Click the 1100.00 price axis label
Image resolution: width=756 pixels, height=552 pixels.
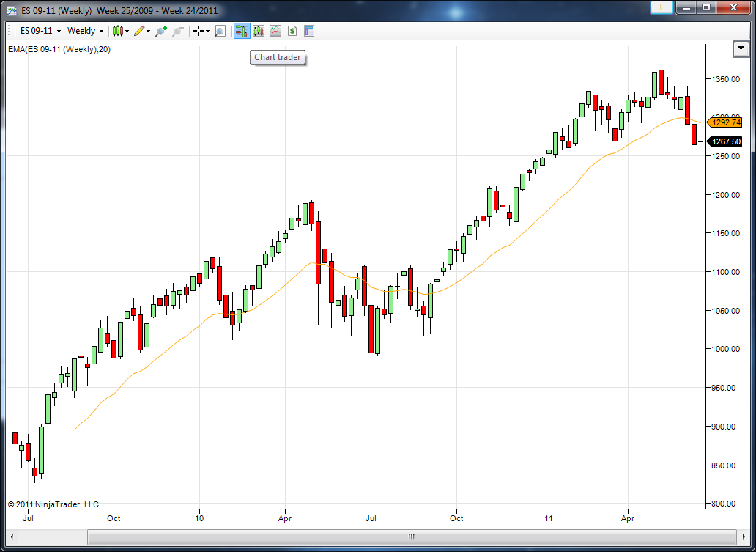726,272
